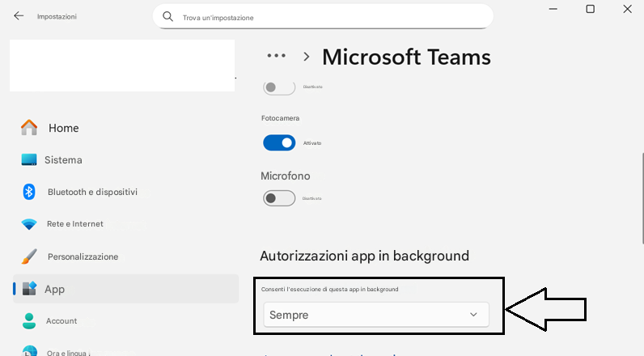This screenshot has width=644, height=356.
Task: Click the Attivato status next to Fotocamera
Action: (x=312, y=143)
